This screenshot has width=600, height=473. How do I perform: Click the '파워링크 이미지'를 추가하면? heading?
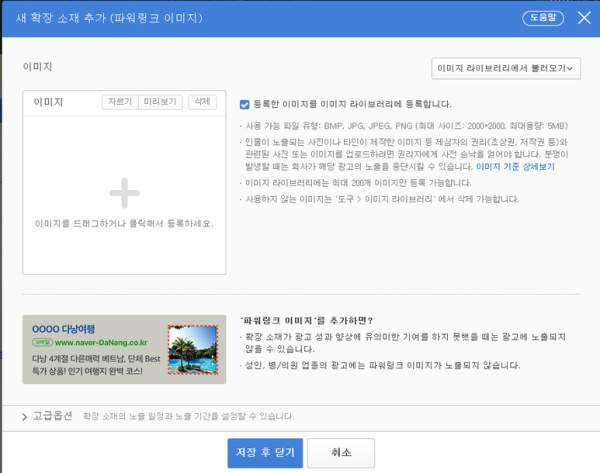(307, 321)
